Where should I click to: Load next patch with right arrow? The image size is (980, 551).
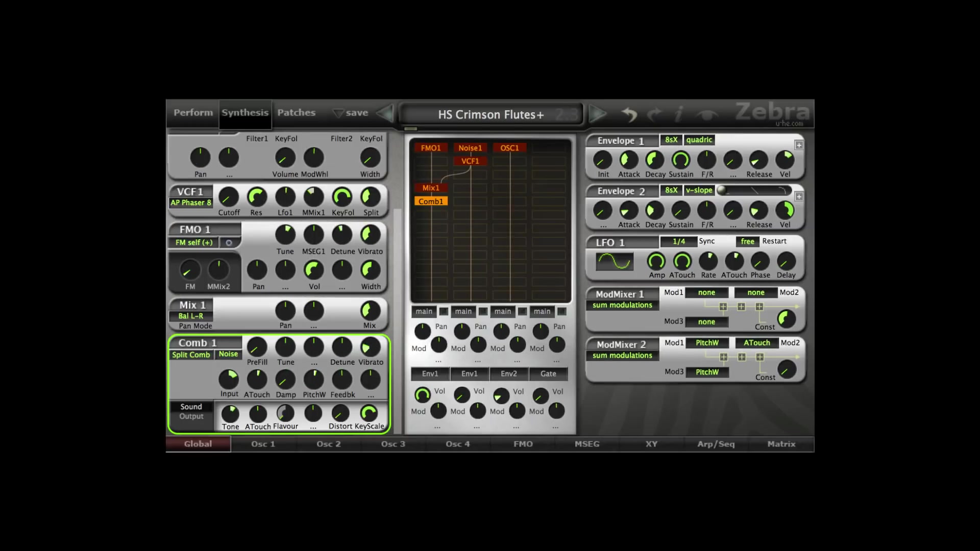(597, 113)
